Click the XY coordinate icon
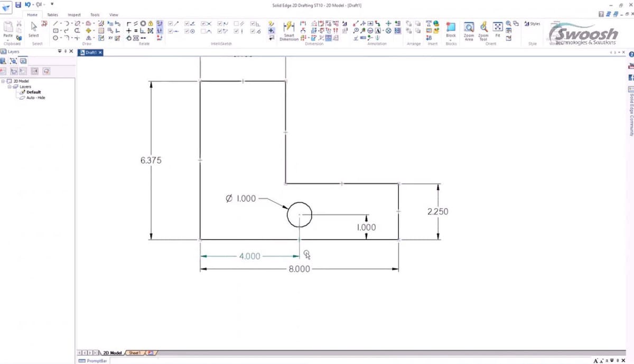 (110, 38)
